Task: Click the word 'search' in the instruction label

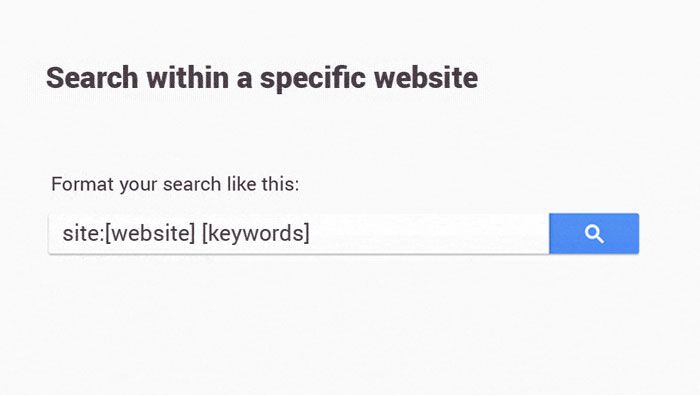Action: 192,184
